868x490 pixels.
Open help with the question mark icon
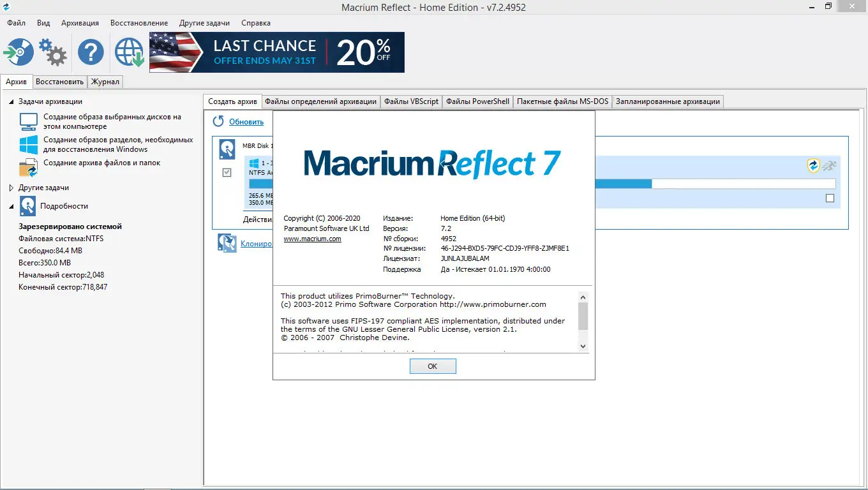pyautogui.click(x=91, y=52)
